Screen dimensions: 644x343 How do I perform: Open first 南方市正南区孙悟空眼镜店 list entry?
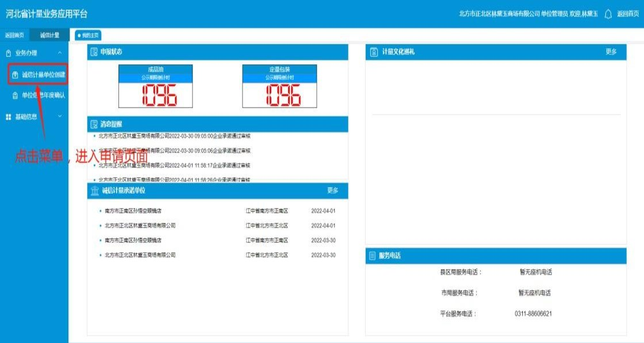pyautogui.click(x=133, y=211)
